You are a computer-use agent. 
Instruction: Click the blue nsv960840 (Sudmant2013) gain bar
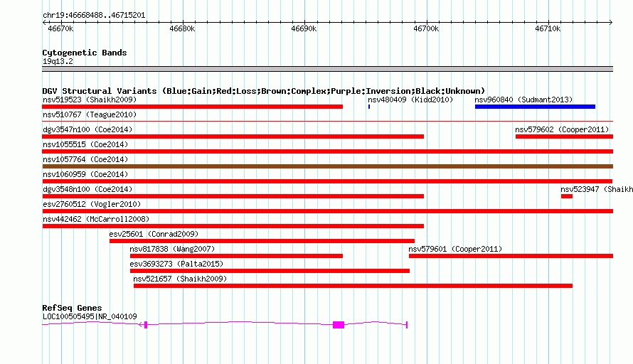tap(535, 107)
